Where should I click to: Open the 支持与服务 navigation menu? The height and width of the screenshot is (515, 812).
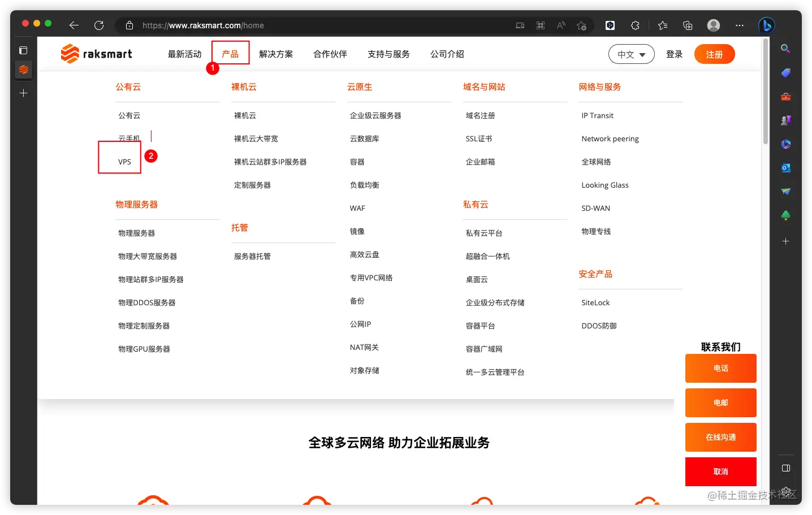[388, 54]
